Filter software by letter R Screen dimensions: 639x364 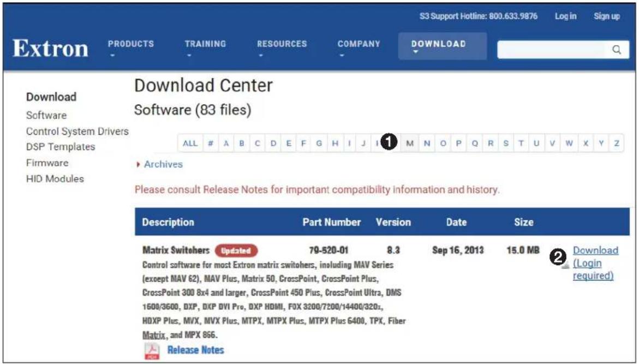490,144
